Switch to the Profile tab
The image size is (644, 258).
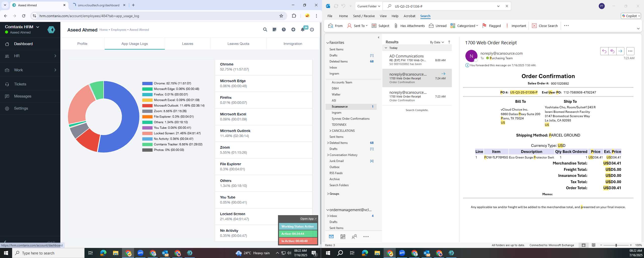(x=82, y=44)
